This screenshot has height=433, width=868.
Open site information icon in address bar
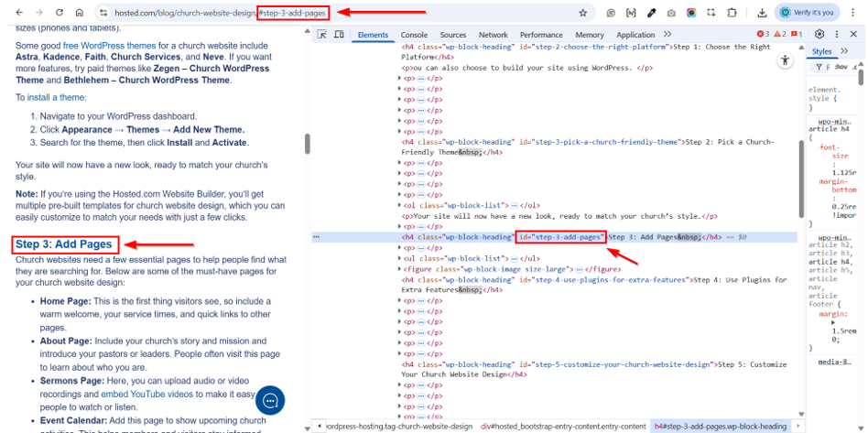tap(104, 12)
